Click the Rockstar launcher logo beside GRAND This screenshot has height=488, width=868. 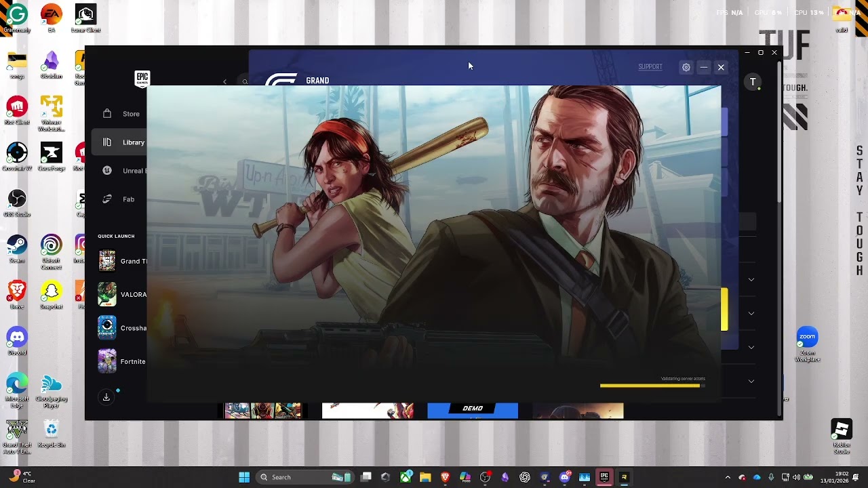click(x=281, y=79)
